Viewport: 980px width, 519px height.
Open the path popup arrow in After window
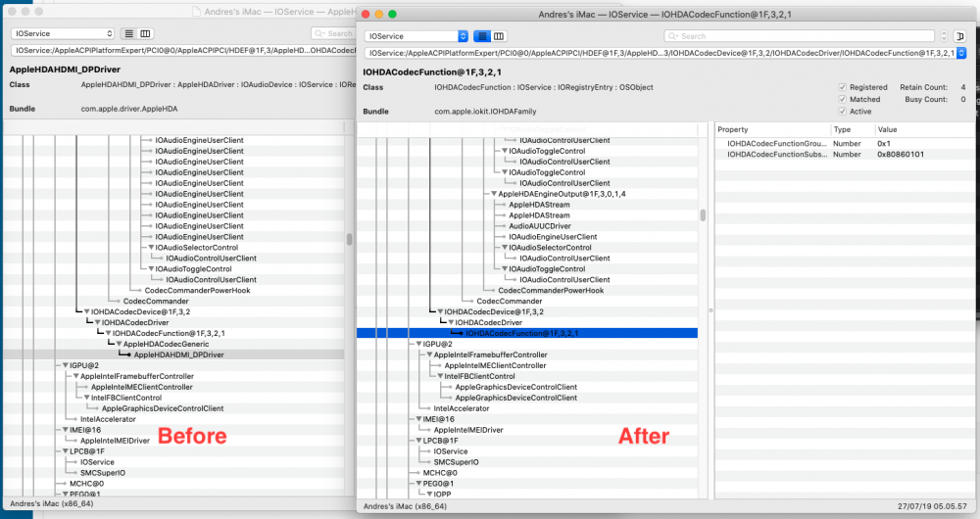click(961, 53)
